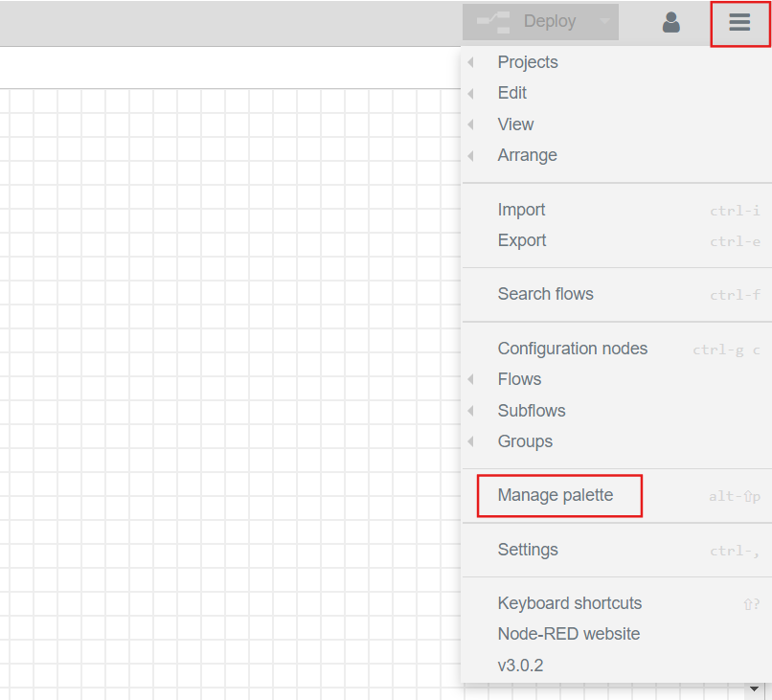Click the plug icon on the Deploy button
This screenshot has height=700, width=772.
(x=492, y=20)
